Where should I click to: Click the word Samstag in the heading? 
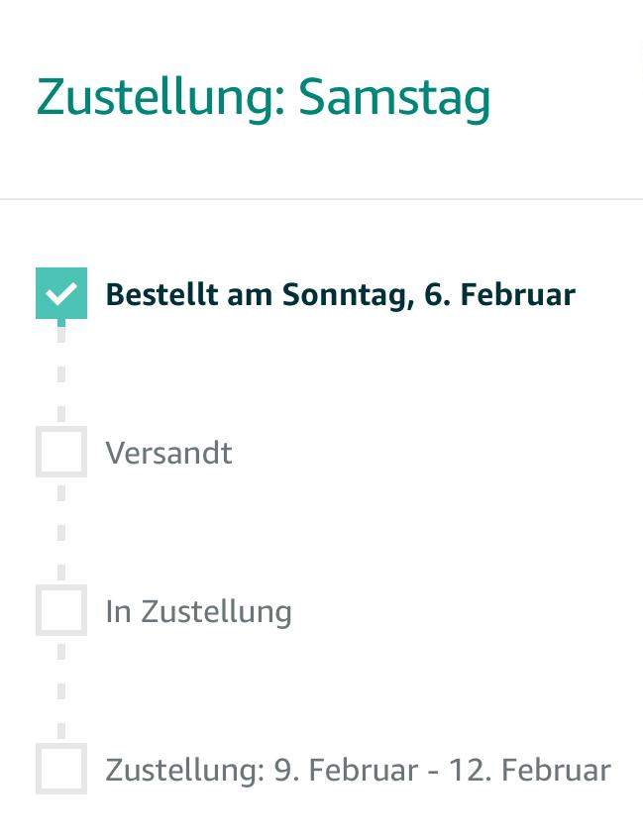coord(394,97)
